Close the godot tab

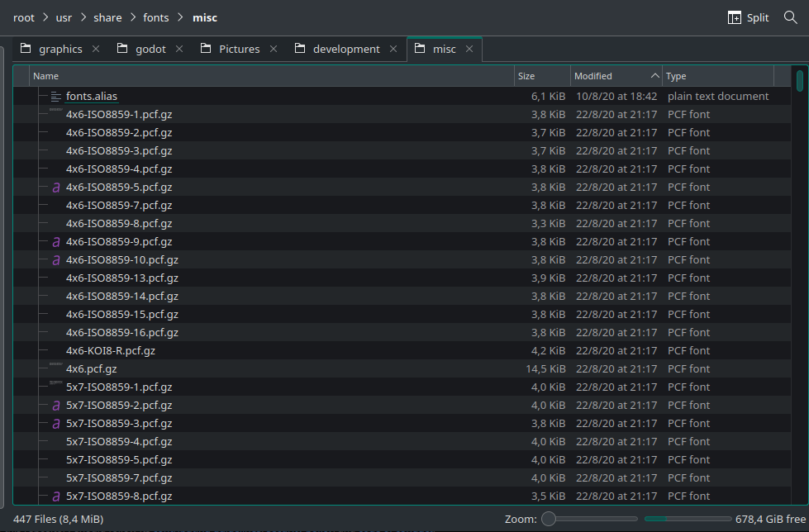click(x=179, y=49)
